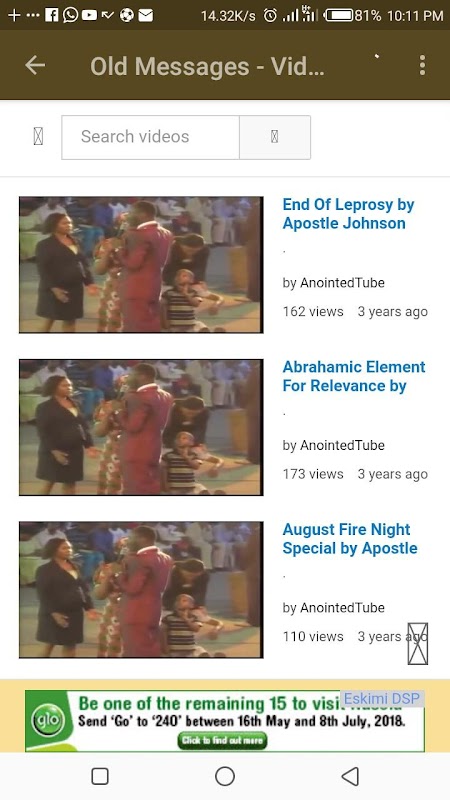Image resolution: width=450 pixels, height=800 pixels.
Task: Play End Of Leprosy video thumbnail
Action: [141, 265]
